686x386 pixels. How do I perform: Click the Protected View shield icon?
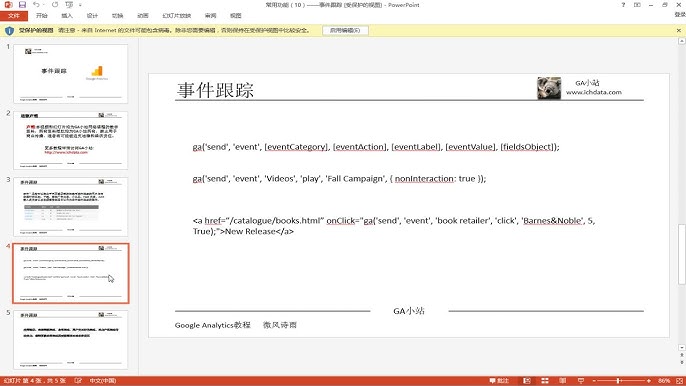pos(9,31)
